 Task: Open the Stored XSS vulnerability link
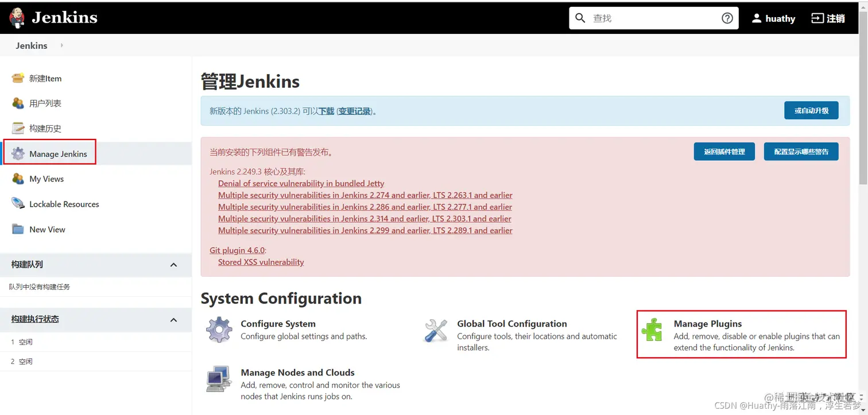tap(261, 262)
